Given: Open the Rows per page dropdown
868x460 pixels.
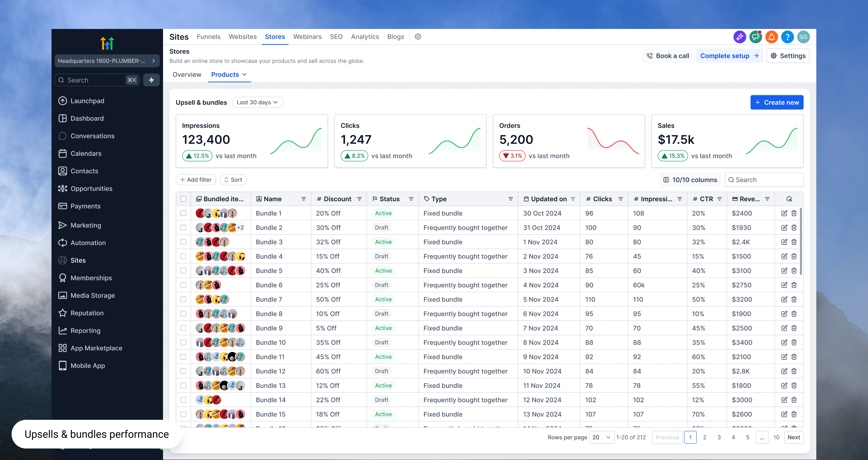Looking at the screenshot, I should pyautogui.click(x=601, y=437).
